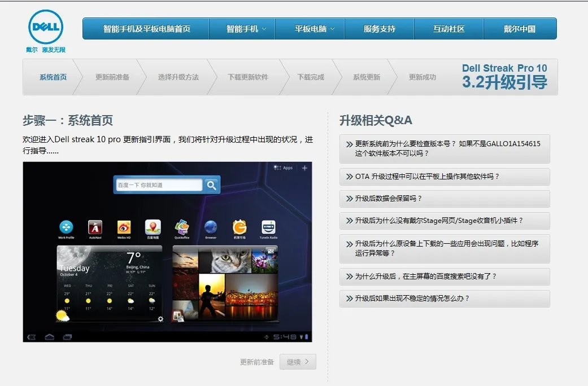Open the 百度地图 (Baidu Maps) icon
Viewport: 588px width, 386px height.
click(152, 227)
